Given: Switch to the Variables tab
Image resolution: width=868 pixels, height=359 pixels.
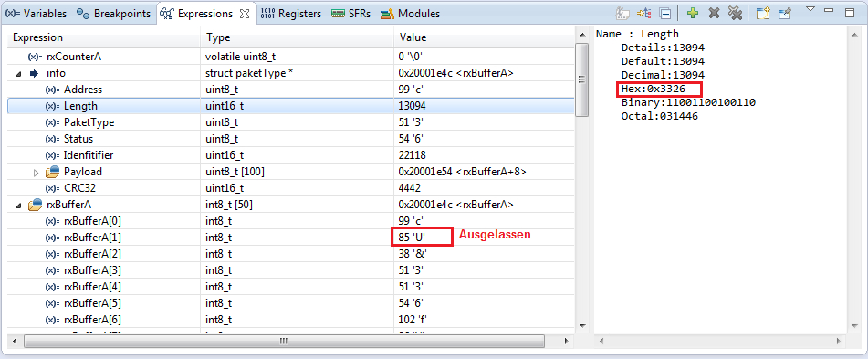Looking at the screenshot, I should [x=36, y=14].
